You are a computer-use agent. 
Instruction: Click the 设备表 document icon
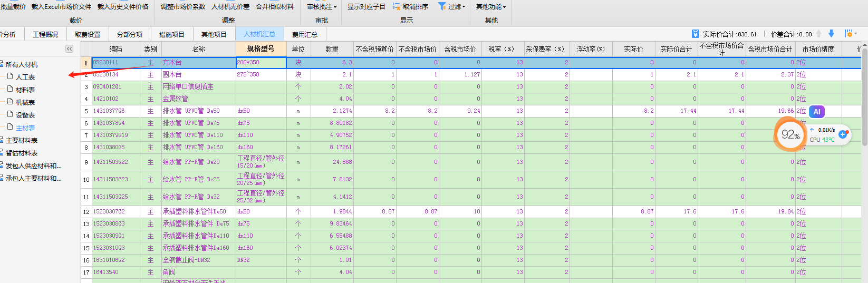[10, 114]
